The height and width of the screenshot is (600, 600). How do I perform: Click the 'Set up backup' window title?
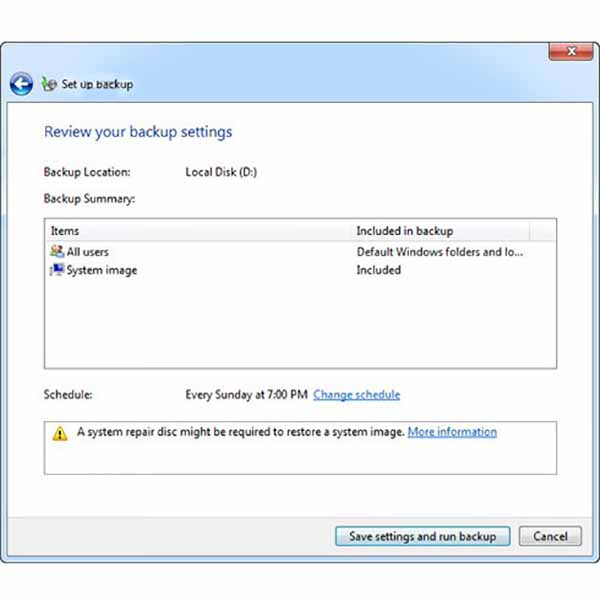click(97, 84)
